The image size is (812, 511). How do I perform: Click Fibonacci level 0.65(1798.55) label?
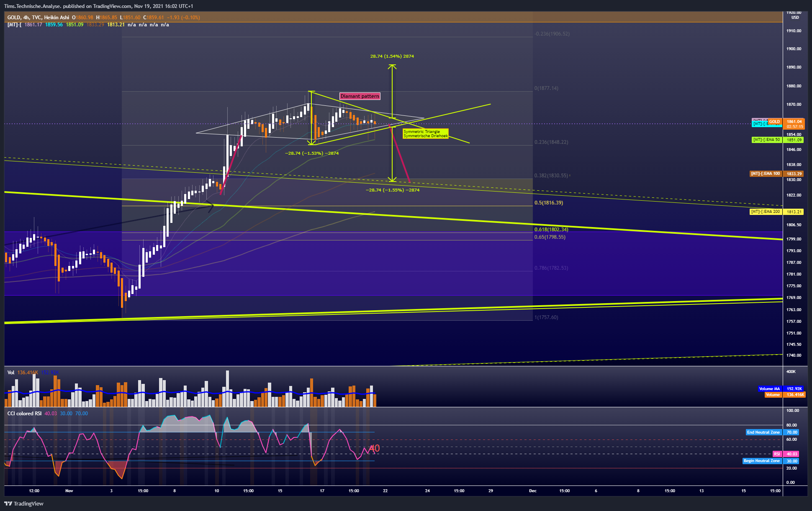click(550, 237)
